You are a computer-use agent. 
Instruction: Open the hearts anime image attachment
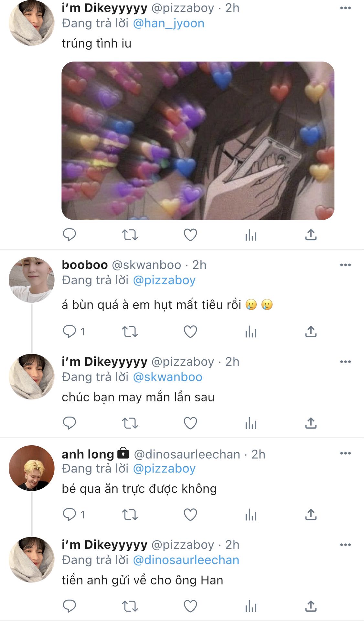pos(198,141)
